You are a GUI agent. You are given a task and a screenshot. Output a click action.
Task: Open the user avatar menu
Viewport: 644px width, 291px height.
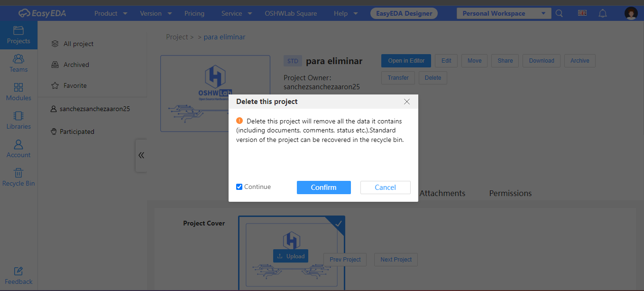click(x=631, y=13)
